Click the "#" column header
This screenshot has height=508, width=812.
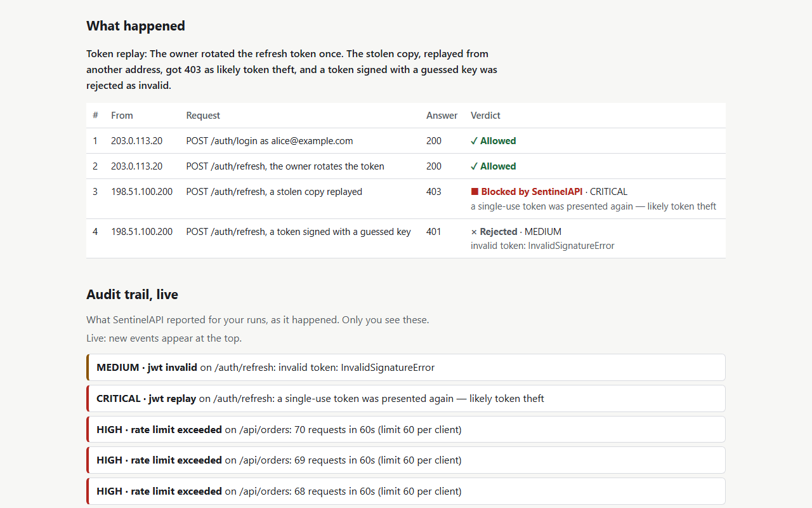pyautogui.click(x=95, y=116)
